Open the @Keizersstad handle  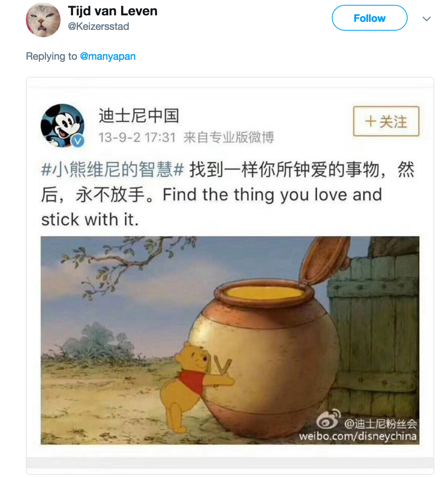(98, 27)
